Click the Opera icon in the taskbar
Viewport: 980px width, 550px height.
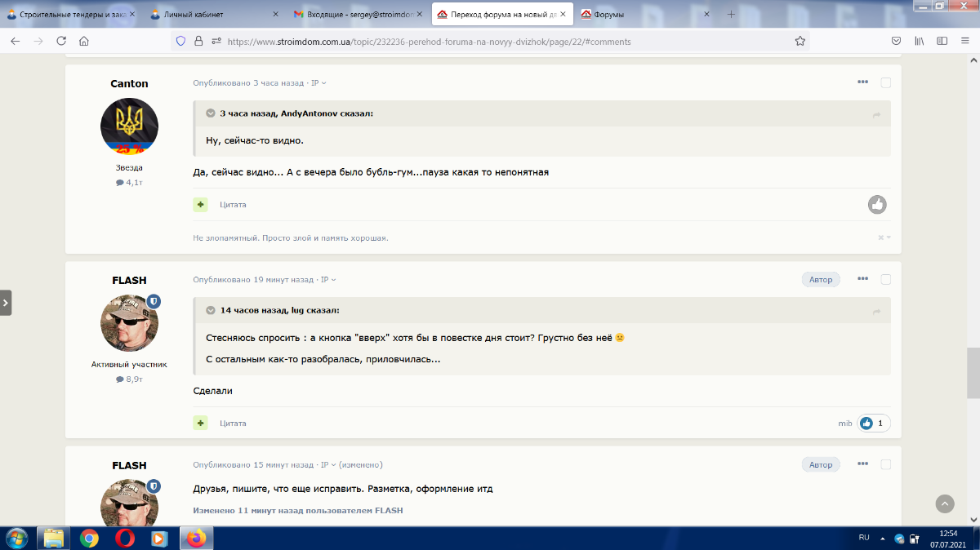125,538
